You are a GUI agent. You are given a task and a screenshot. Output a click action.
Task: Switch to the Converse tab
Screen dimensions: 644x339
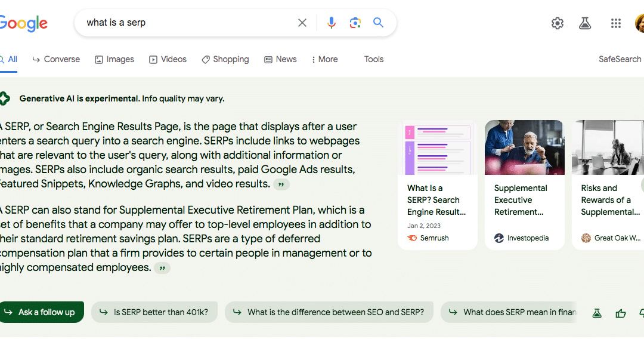(56, 59)
